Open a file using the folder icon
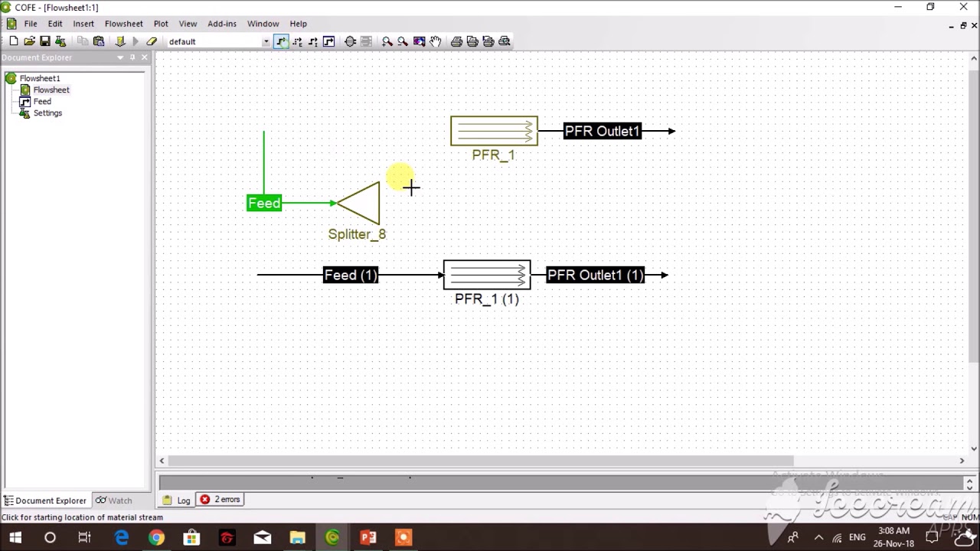 coord(29,41)
